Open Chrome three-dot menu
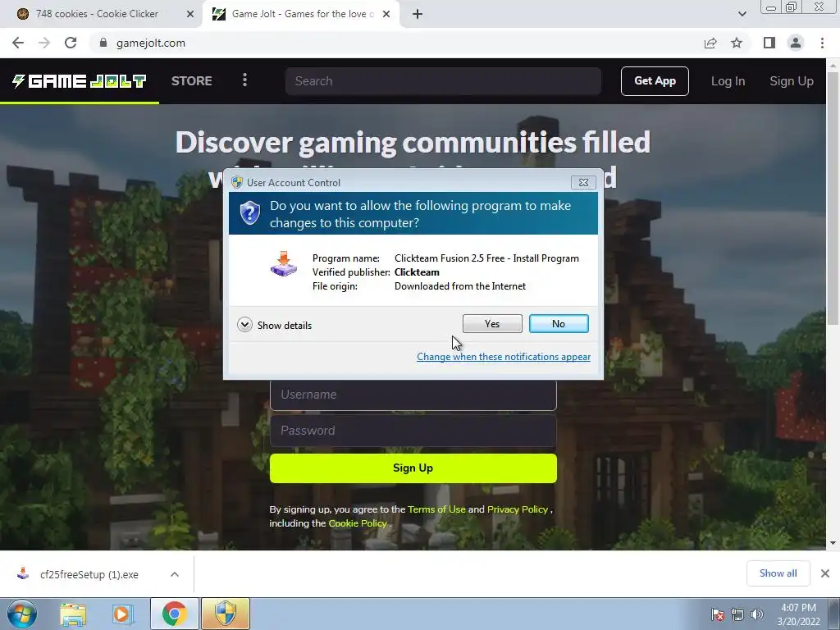 coord(822,43)
